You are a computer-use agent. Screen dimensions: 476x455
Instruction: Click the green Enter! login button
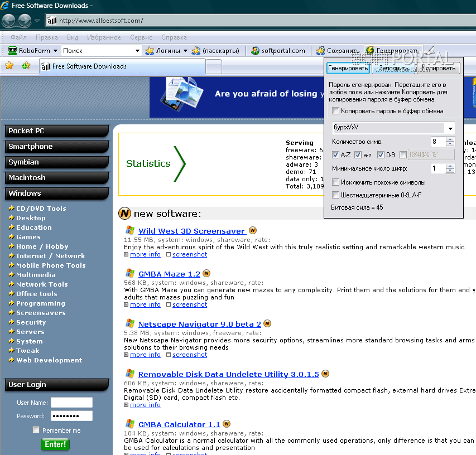click(x=55, y=444)
